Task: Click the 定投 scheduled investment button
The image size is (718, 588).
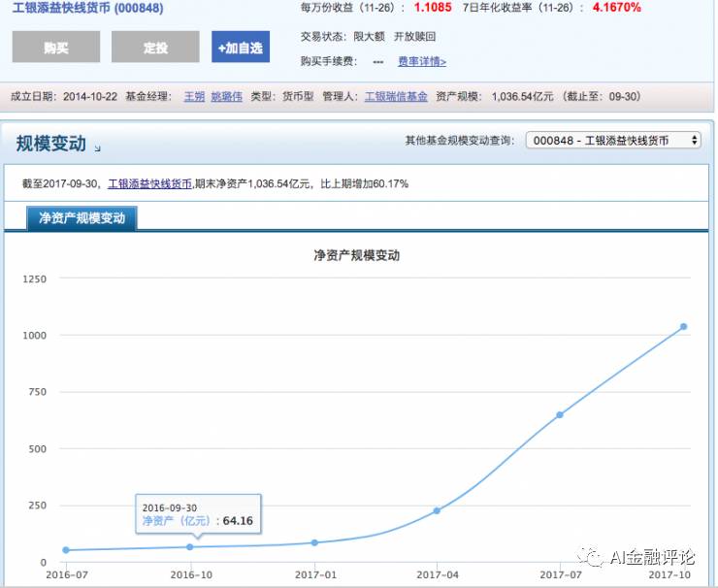Action: click(x=155, y=47)
